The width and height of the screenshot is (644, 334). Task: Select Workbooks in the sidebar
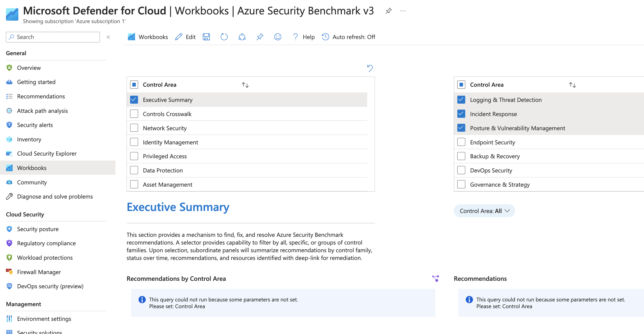[x=58, y=168]
